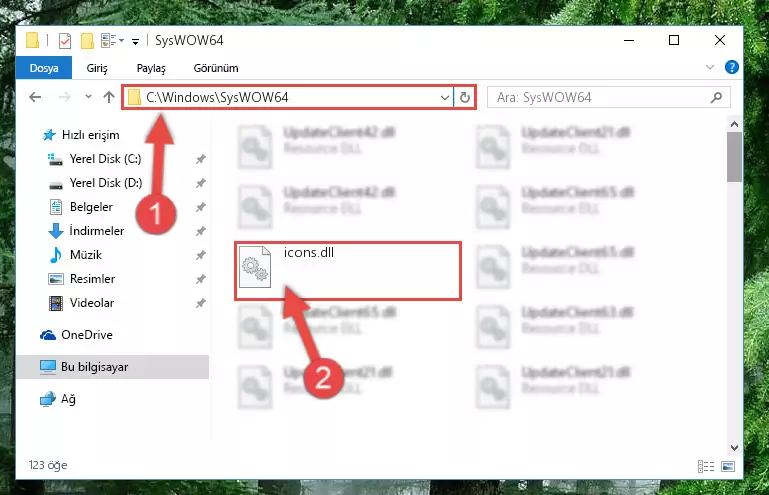Viewport: 769px width, 495px height.
Task: Click the address bar path field
Action: 289,97
